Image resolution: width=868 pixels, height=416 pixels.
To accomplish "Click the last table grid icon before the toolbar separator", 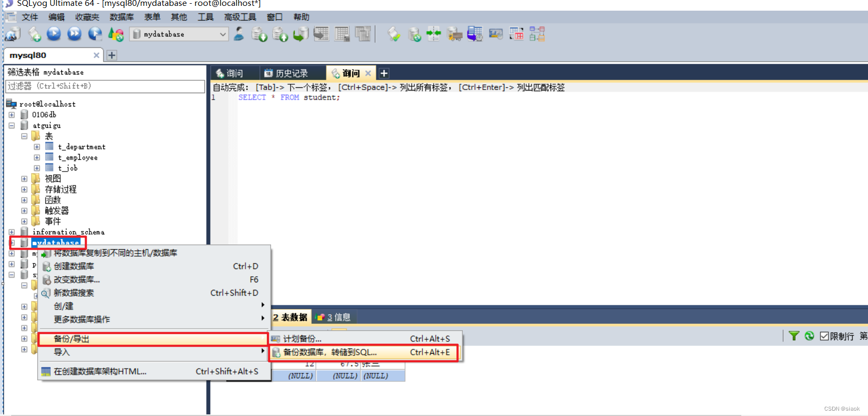I will (x=363, y=34).
